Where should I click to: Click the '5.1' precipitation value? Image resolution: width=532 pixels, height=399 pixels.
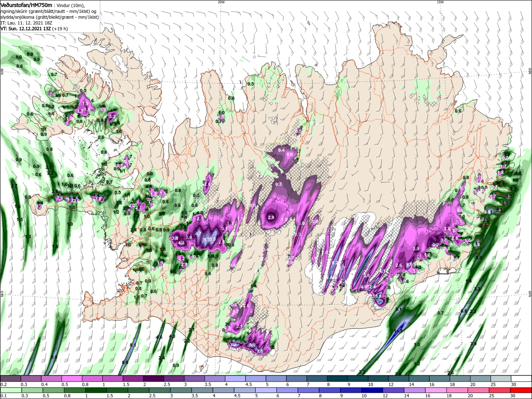398,309
